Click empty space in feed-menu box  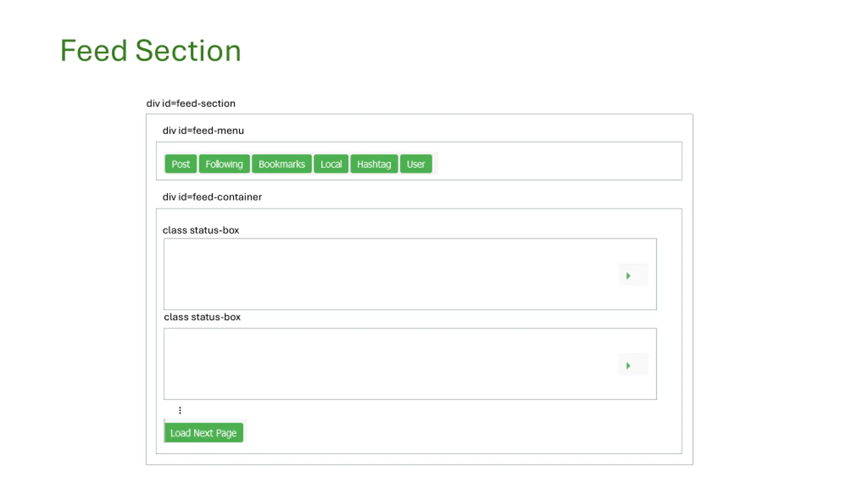559,161
